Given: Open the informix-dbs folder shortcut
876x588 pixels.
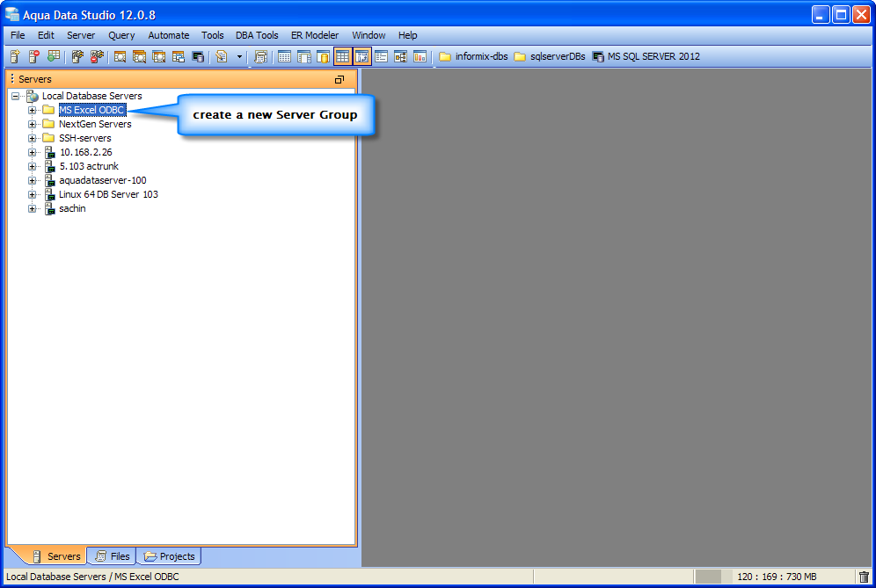Looking at the screenshot, I should 474,56.
